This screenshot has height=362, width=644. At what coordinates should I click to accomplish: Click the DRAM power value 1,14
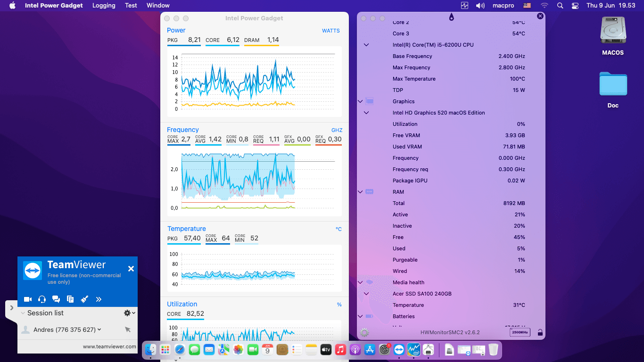[273, 40]
